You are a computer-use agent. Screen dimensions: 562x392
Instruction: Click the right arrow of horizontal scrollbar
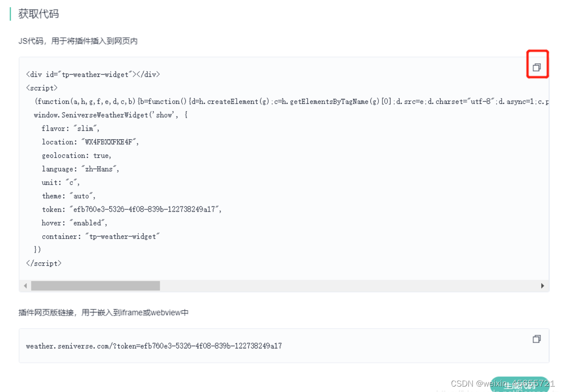(x=543, y=286)
